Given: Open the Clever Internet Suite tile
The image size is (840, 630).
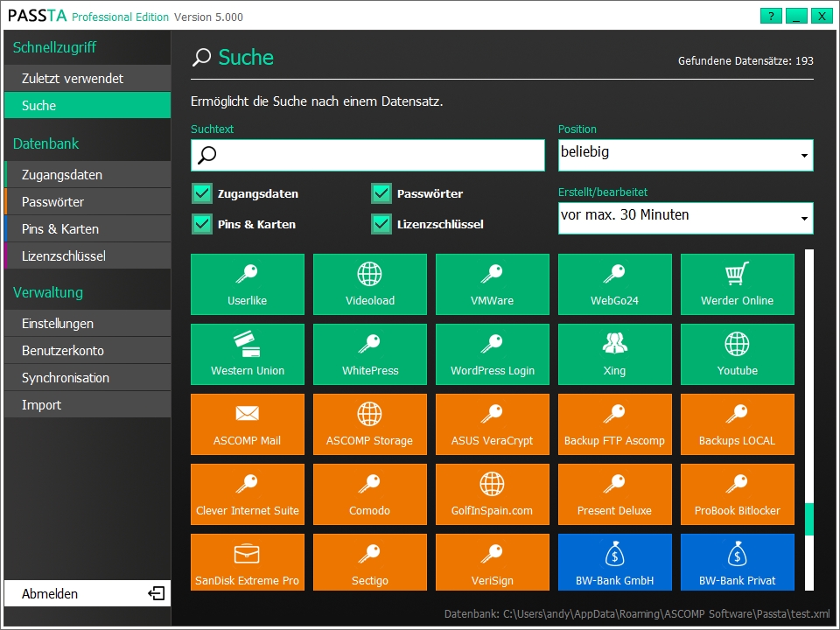Looking at the screenshot, I should point(248,494).
